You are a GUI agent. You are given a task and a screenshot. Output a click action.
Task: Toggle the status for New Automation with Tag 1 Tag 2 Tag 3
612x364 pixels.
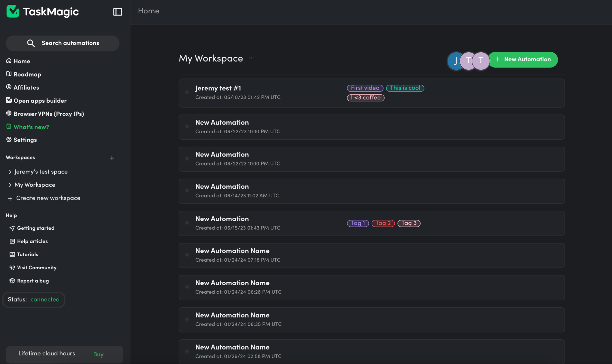pos(187,223)
